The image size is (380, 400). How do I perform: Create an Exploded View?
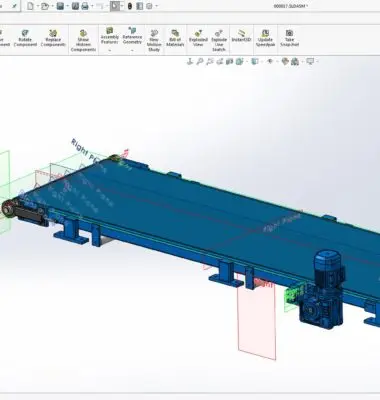[198, 38]
